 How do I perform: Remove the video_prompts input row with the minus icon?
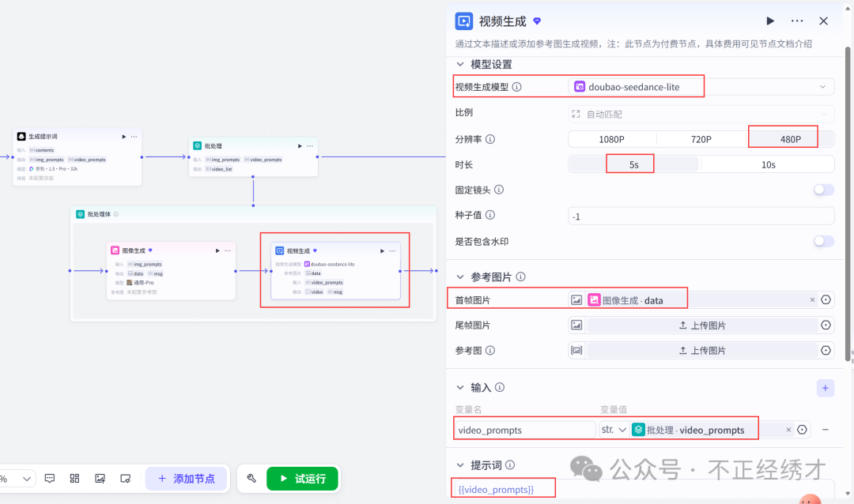pyautogui.click(x=825, y=430)
